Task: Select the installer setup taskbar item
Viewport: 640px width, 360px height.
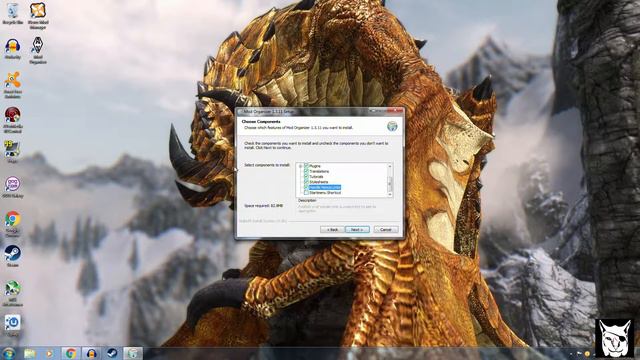Action: [x=133, y=353]
